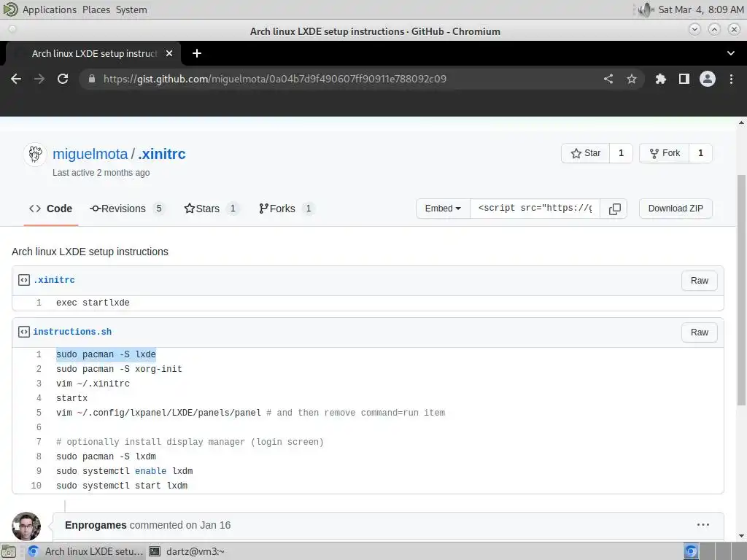The height and width of the screenshot is (560, 747).
Task: Select line number 1 of .xinitrc
Action: (39, 303)
